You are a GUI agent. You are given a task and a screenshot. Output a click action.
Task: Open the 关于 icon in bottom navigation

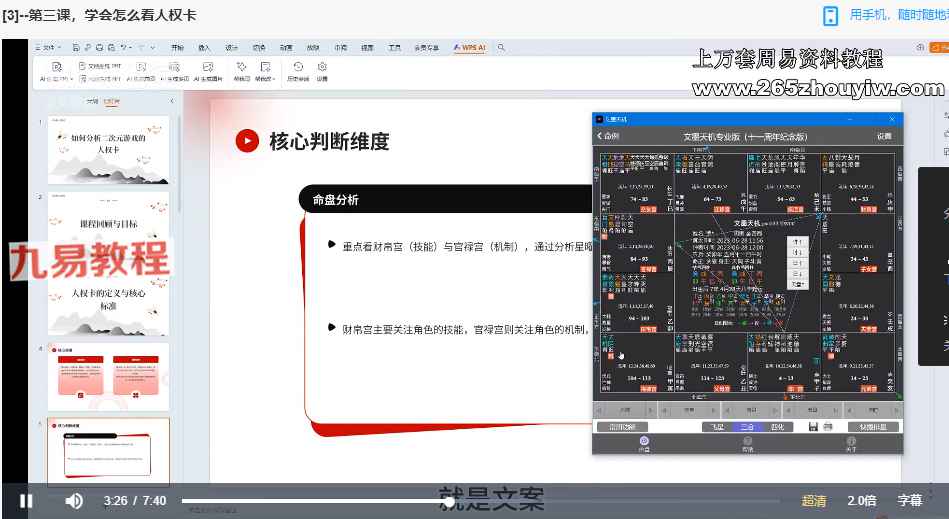[851, 443]
